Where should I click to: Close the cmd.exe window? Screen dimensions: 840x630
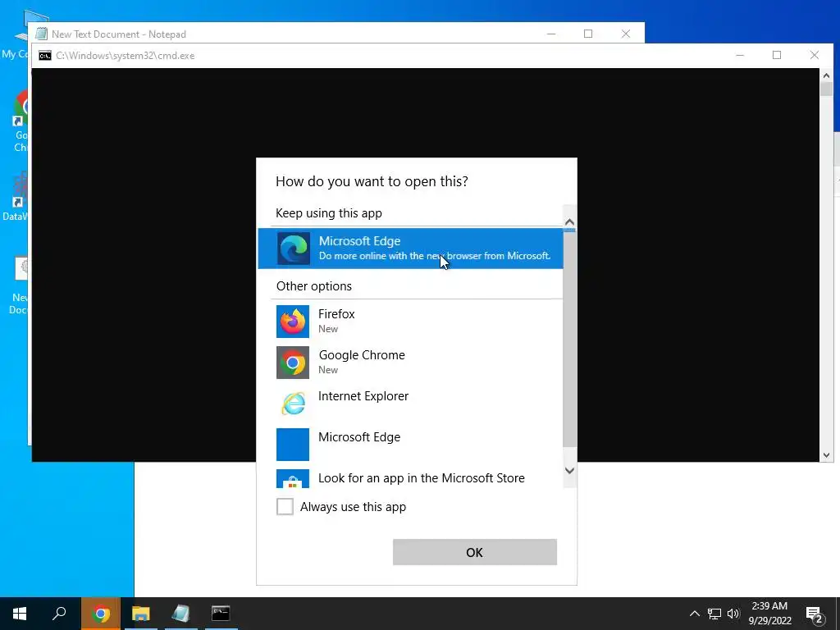815,55
